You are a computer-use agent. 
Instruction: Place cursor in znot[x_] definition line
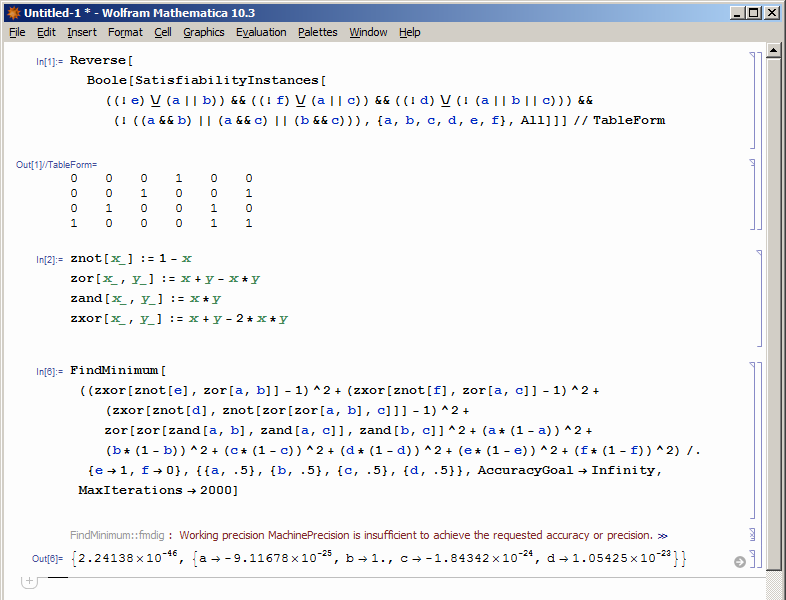pos(130,258)
